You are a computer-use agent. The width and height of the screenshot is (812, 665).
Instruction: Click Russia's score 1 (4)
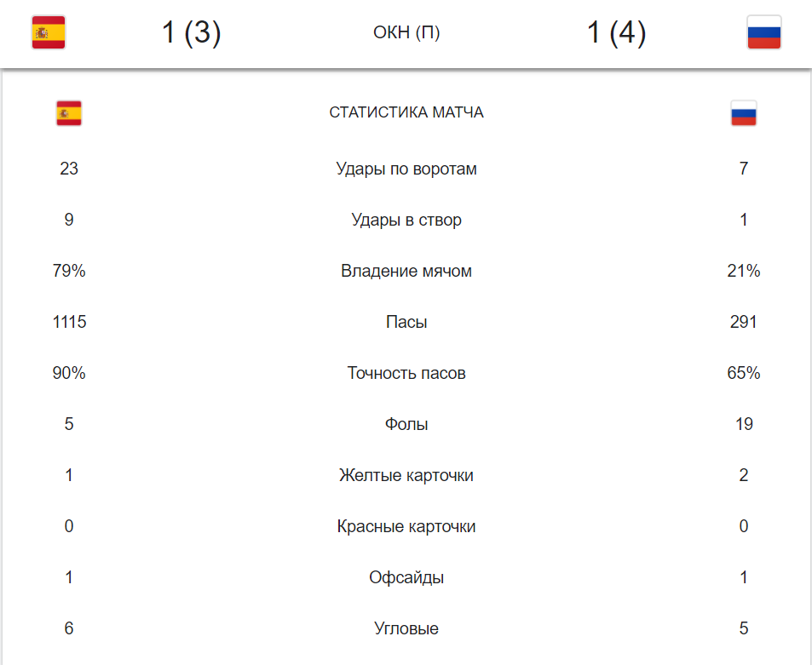616,33
